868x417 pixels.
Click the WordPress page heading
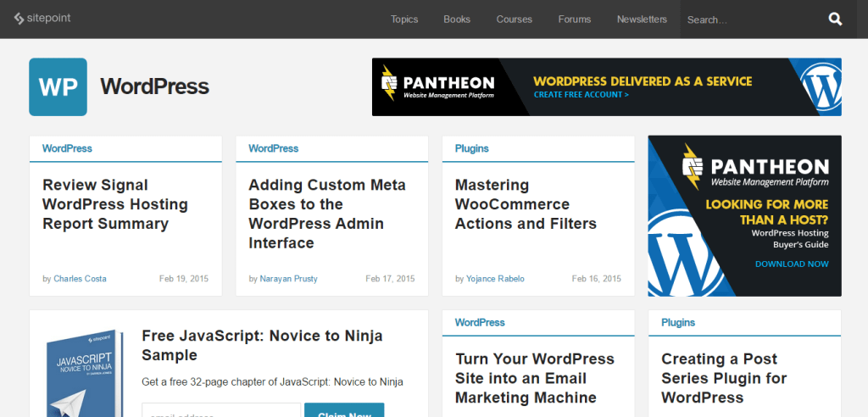click(154, 87)
